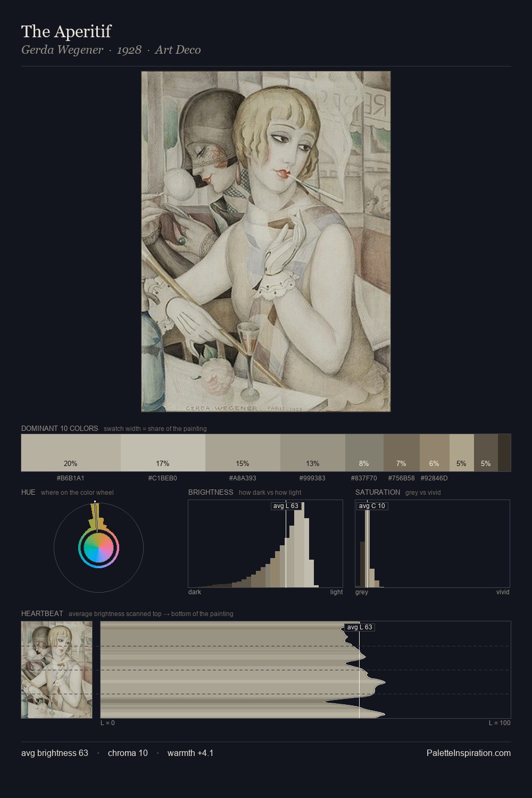Click the "SATURATION" section heading
The image size is (532, 798).
pyautogui.click(x=378, y=492)
